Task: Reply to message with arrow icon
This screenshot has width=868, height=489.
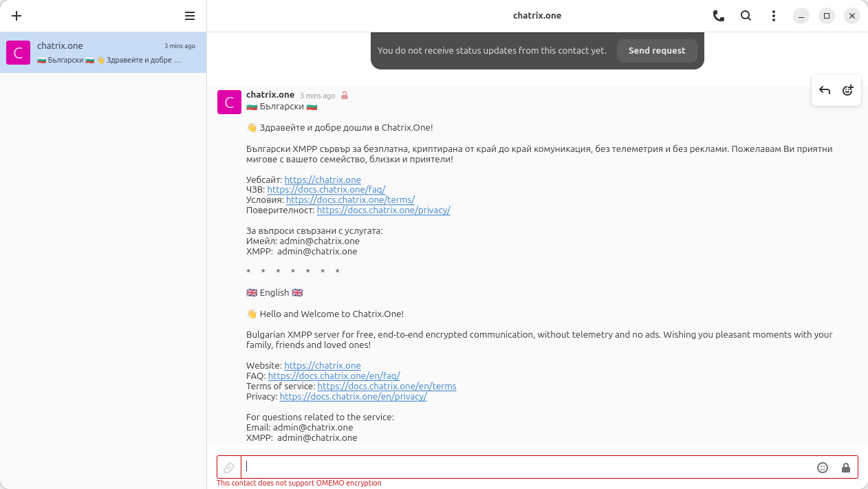Action: 825,90
